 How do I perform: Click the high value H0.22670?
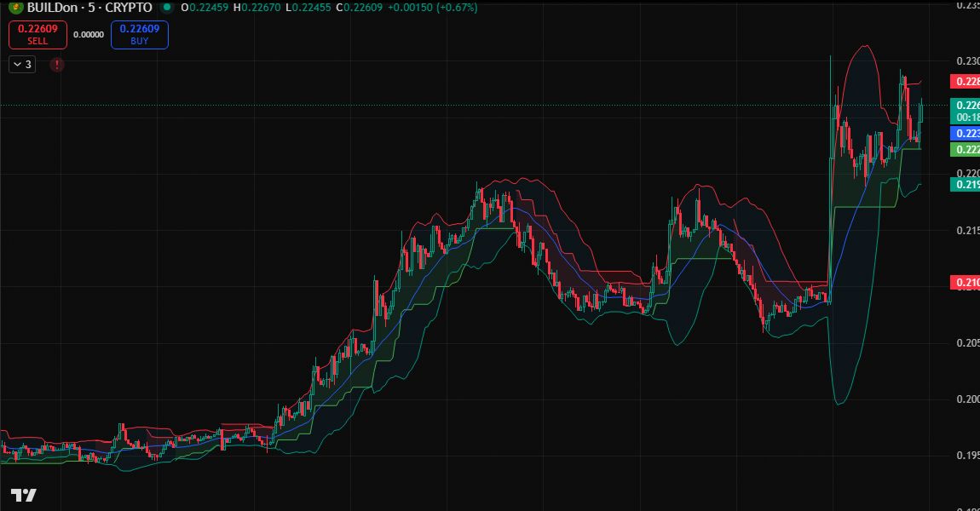(257, 8)
